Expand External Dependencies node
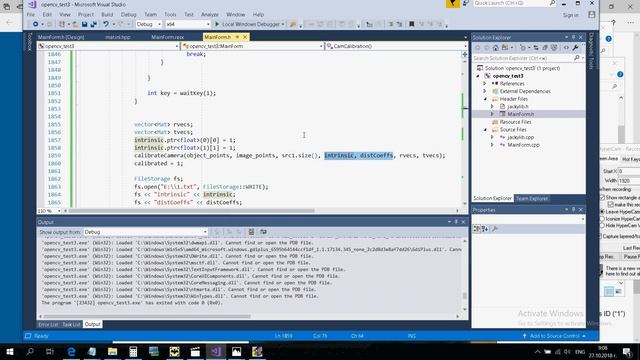 point(485,91)
